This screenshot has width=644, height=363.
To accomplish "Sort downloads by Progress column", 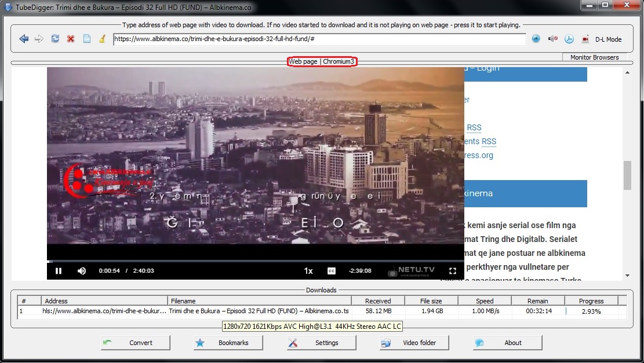I will coord(591,301).
